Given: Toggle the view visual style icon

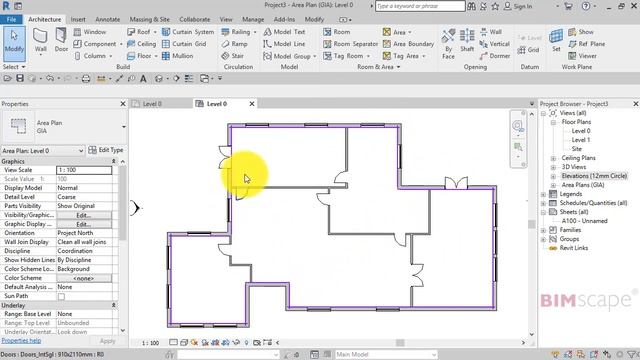Looking at the screenshot, I should coord(184,343).
